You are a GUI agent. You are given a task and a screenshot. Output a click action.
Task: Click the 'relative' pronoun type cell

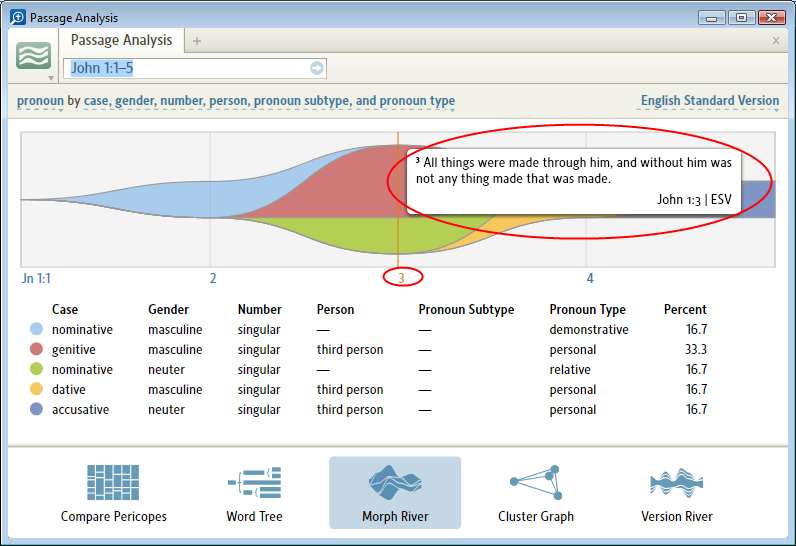tap(570, 369)
